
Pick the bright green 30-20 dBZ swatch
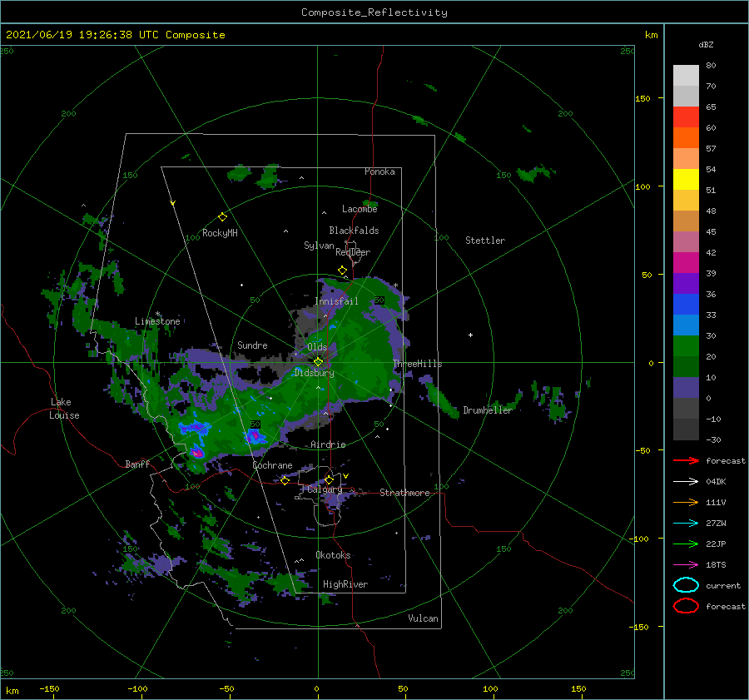point(686,346)
